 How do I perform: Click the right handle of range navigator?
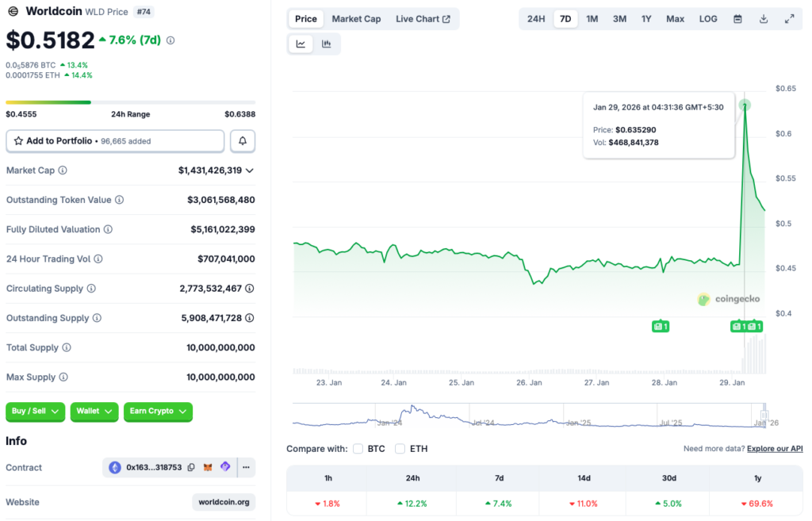click(x=765, y=415)
